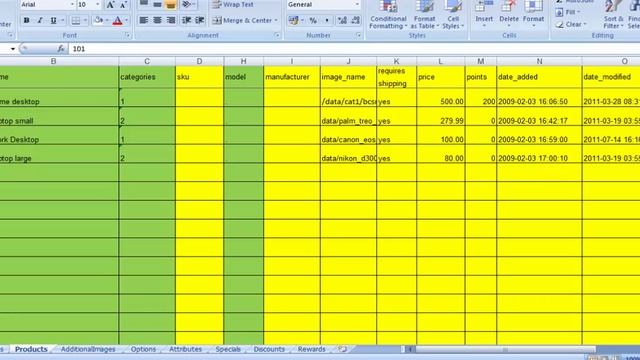640x360 pixels.
Task: Open the Name Box dropdown arrow
Action: click(13, 49)
